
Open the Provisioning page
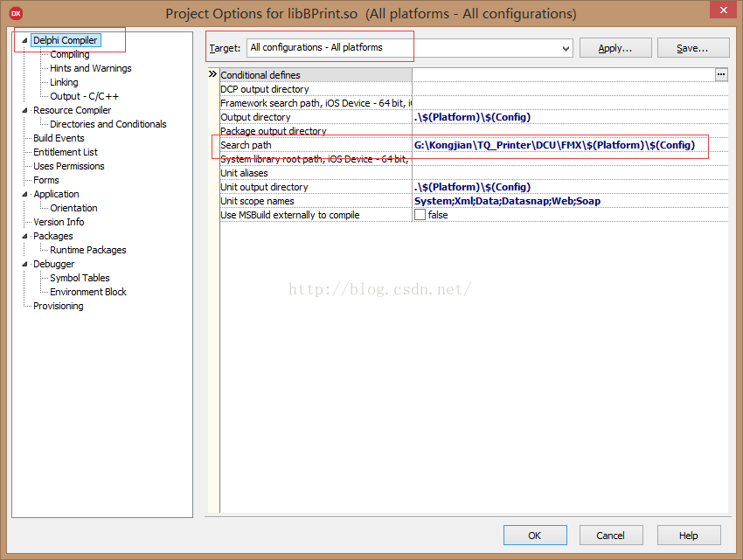tap(59, 306)
